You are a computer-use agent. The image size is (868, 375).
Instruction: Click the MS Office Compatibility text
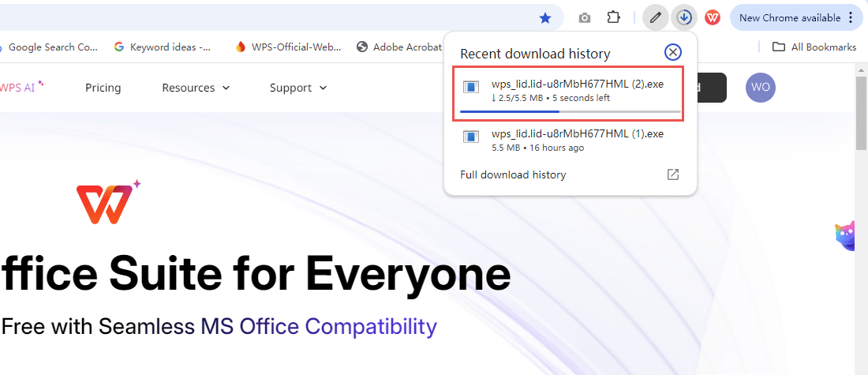click(x=319, y=327)
